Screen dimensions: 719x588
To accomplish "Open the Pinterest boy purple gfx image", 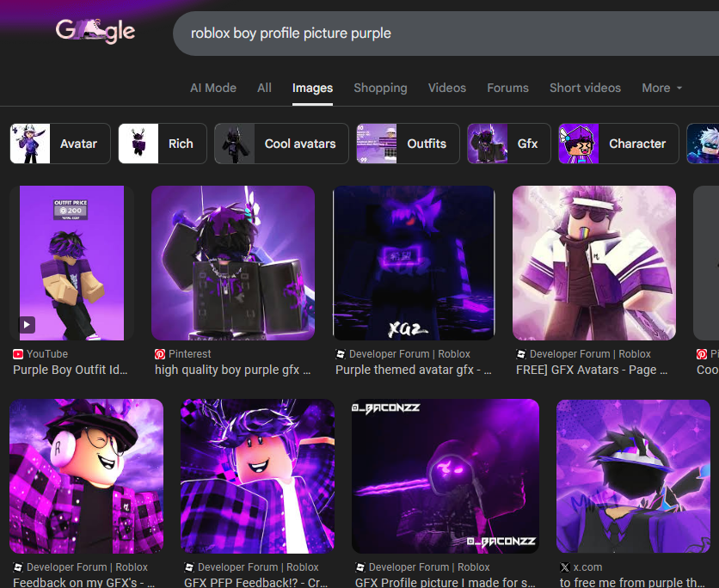I will pyautogui.click(x=233, y=263).
